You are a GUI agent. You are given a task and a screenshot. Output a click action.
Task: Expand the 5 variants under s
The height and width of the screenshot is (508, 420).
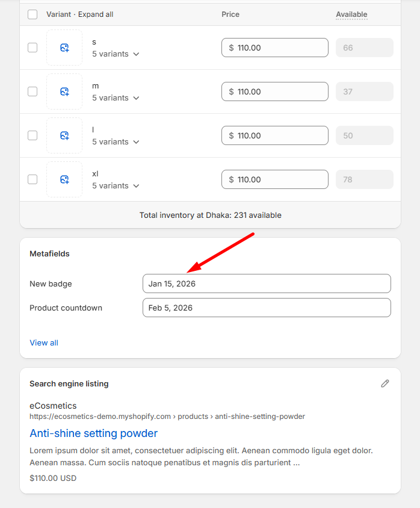116,54
